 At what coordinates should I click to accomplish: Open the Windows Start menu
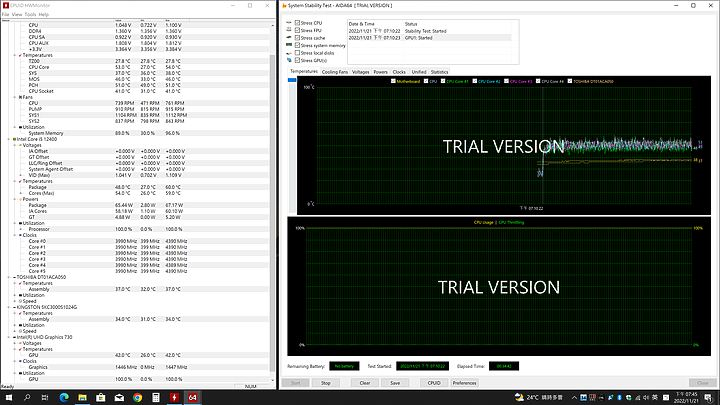9,397
